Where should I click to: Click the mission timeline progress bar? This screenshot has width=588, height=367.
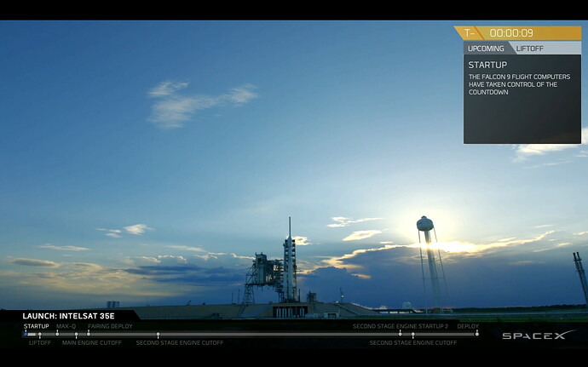coord(256,334)
